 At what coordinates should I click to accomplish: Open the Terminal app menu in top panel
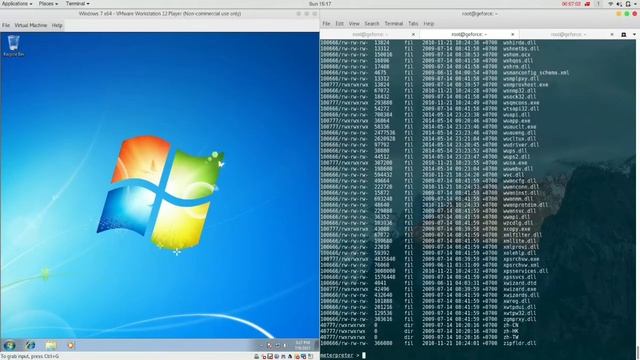pos(78,4)
